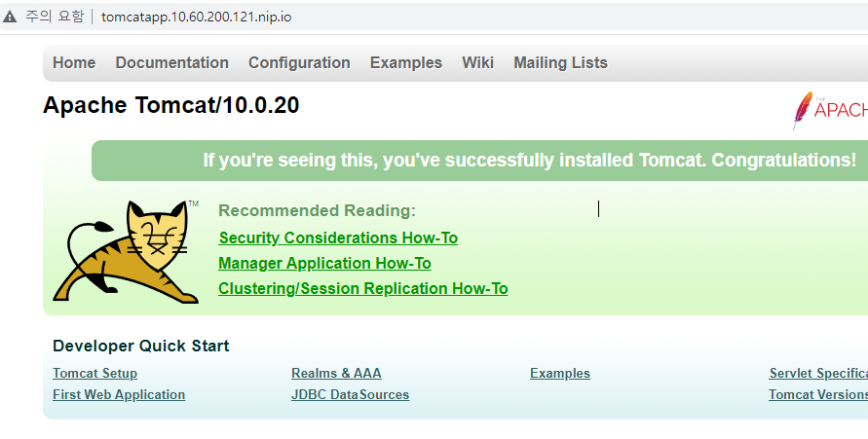
Task: Click the Developer Quick Start heading
Action: pos(140,347)
